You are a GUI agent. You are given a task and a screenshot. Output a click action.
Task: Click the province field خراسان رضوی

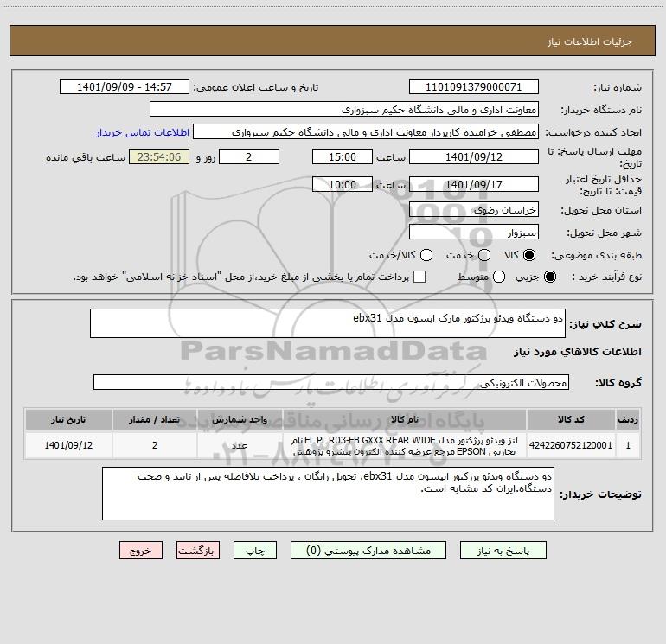pyautogui.click(x=474, y=210)
